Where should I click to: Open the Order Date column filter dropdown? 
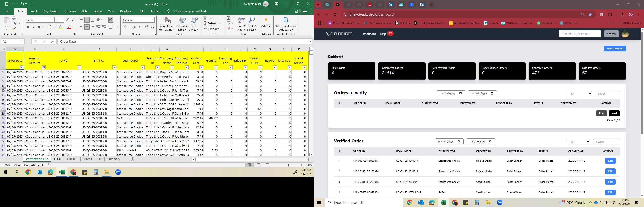pyautogui.click(x=22, y=67)
